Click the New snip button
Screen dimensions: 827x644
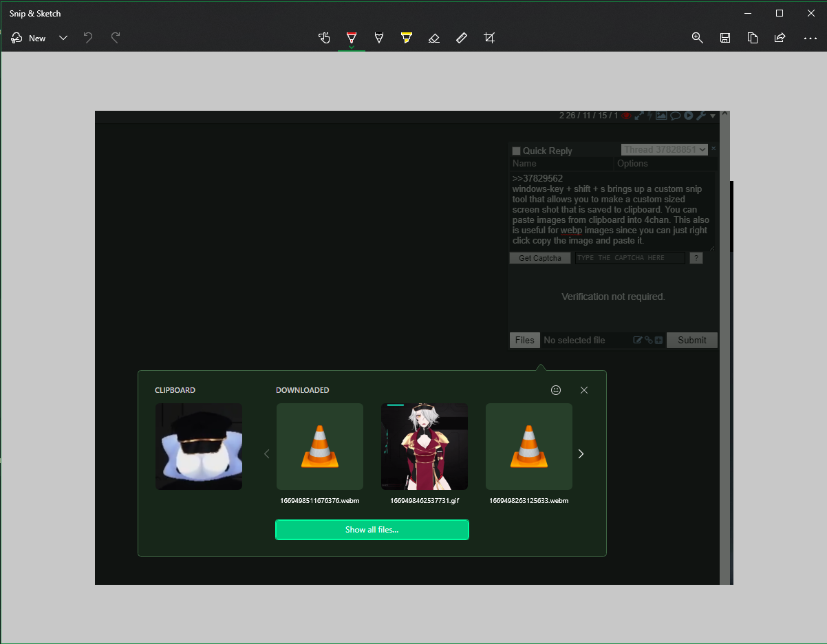(x=29, y=38)
